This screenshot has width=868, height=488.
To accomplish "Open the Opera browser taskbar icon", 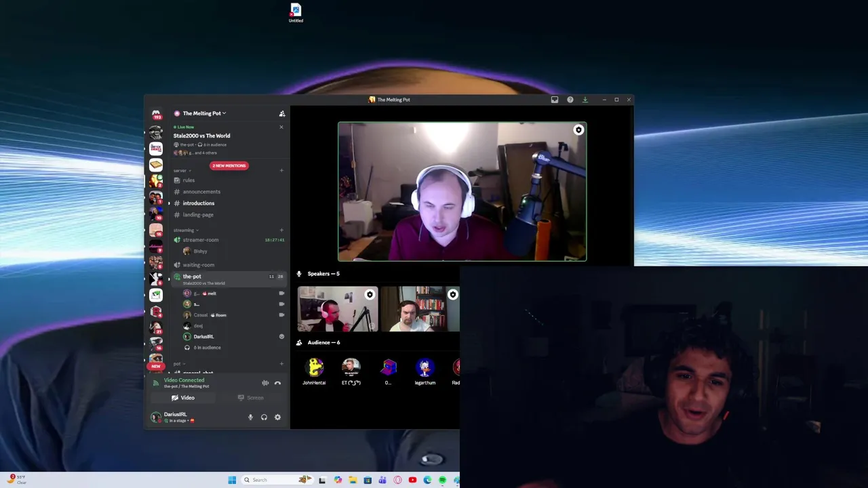I will click(397, 480).
